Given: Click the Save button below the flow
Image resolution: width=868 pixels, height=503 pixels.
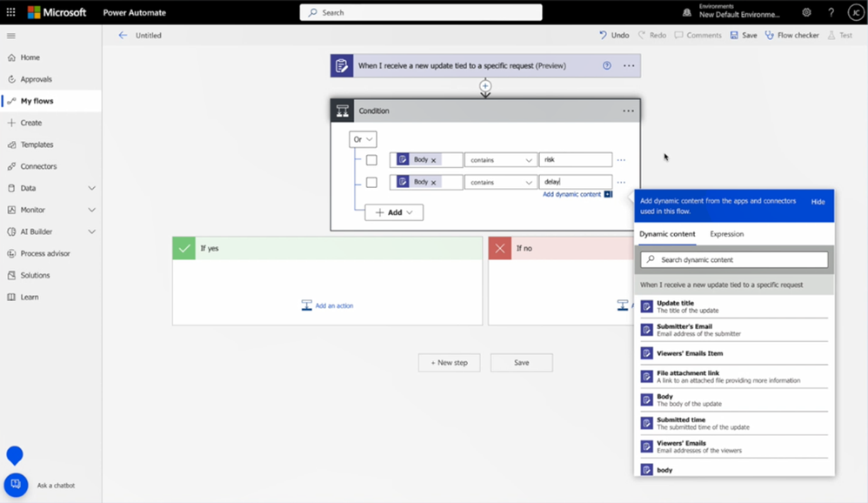Looking at the screenshot, I should (522, 363).
